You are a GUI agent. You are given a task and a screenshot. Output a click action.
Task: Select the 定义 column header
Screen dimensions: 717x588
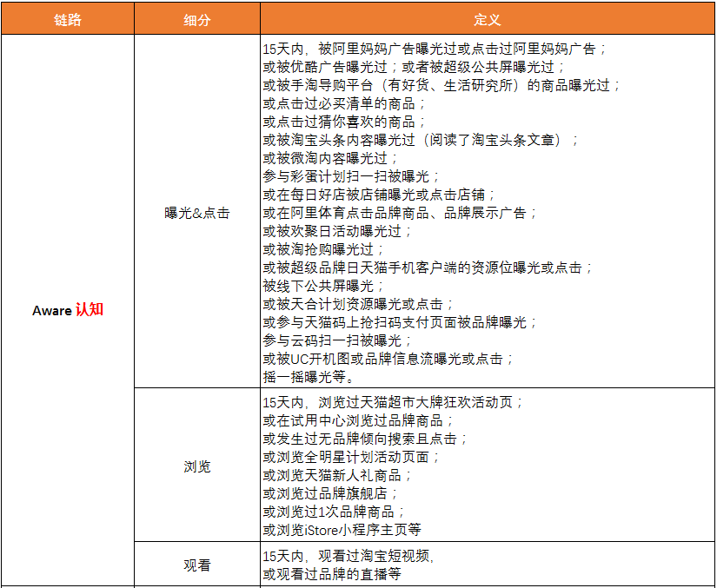coord(487,19)
